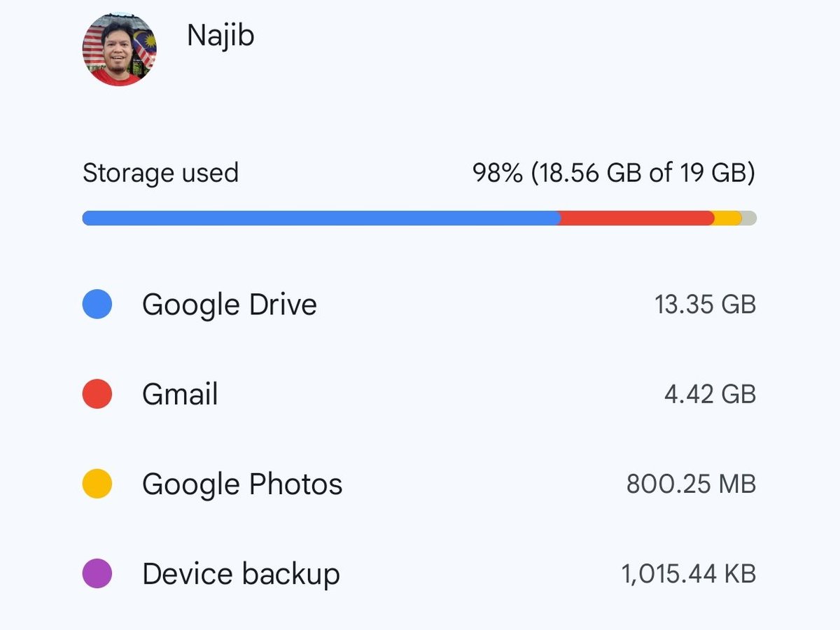Select the Storage used label
840x630 pixels.
point(160,173)
